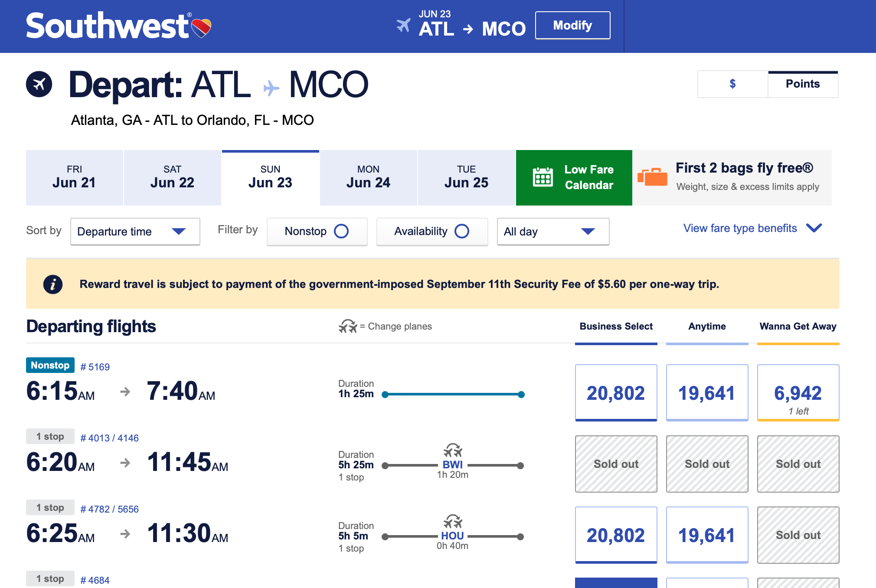Switch to the Points tab
Image resolution: width=876 pixels, height=588 pixels.
pyautogui.click(x=803, y=84)
